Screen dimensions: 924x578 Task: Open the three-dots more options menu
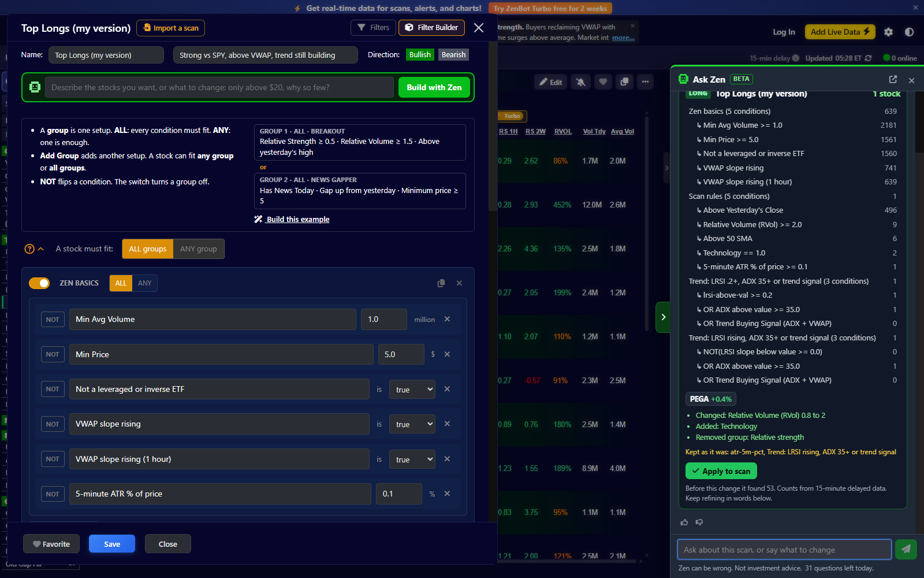[646, 82]
